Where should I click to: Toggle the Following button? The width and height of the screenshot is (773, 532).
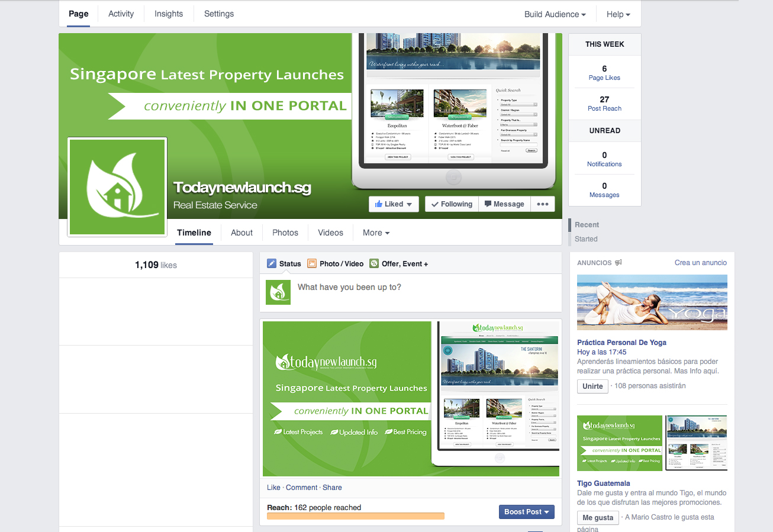452,204
